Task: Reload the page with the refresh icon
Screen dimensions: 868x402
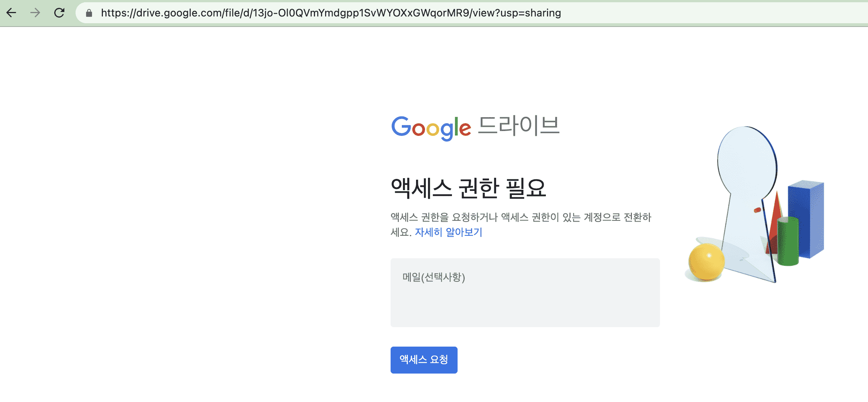Action: click(x=59, y=13)
